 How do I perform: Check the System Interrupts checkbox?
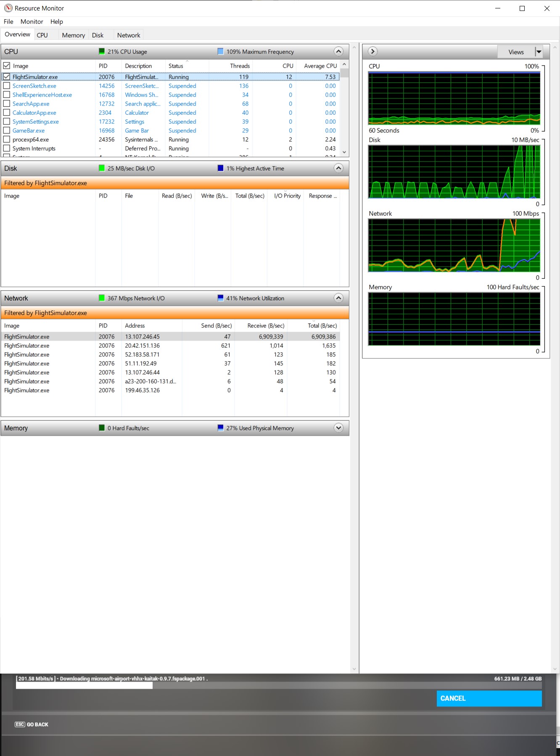pos(7,148)
